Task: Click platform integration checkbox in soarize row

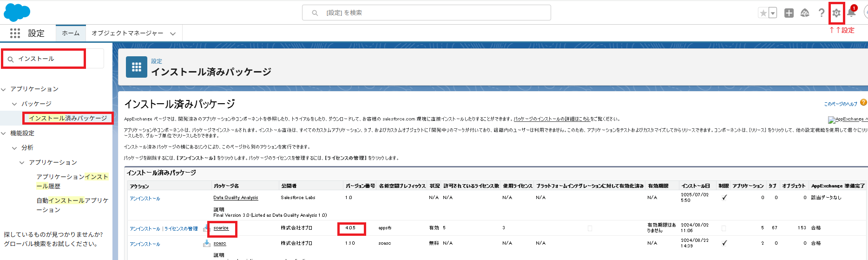Action: coord(590,228)
